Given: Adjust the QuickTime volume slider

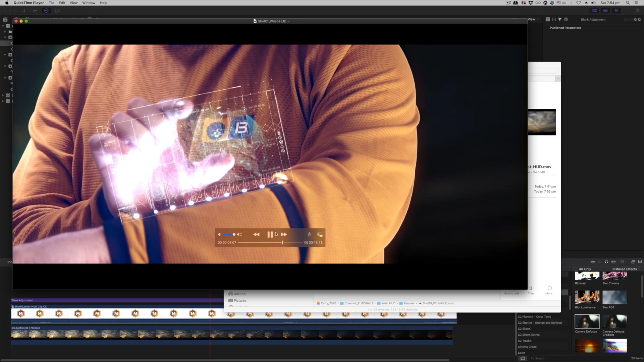Looking at the screenshot, I should point(229,235).
